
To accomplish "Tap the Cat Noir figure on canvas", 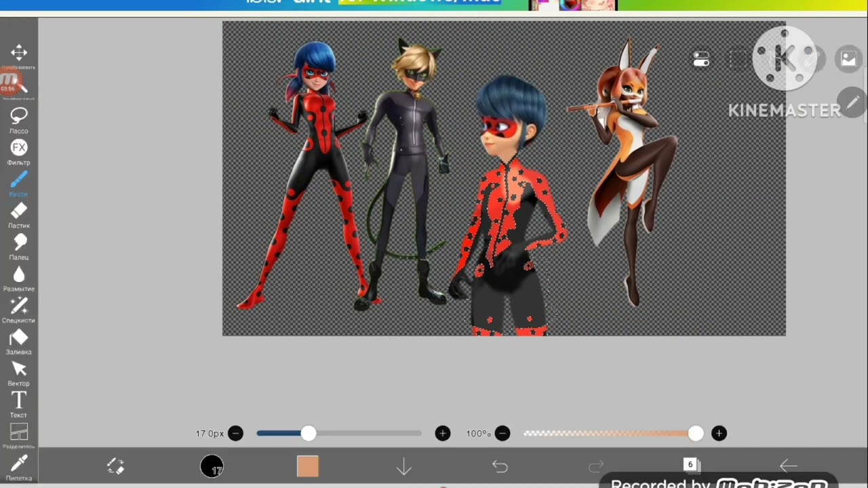I will [x=409, y=173].
